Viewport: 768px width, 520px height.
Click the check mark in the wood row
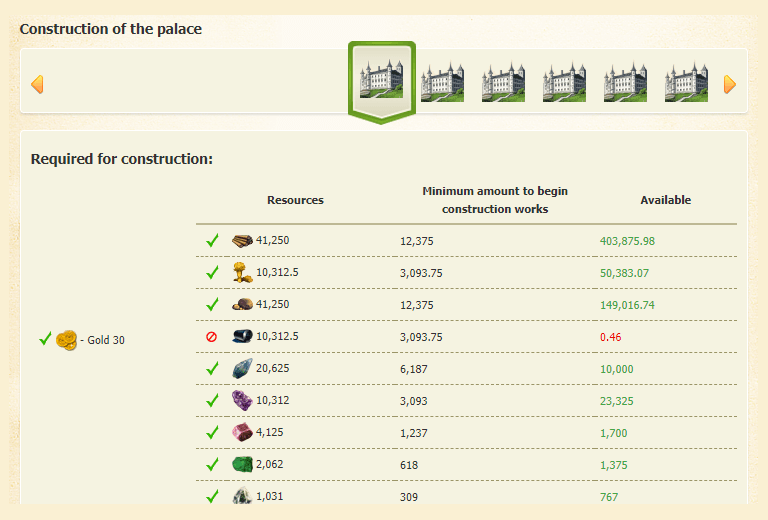tap(212, 240)
